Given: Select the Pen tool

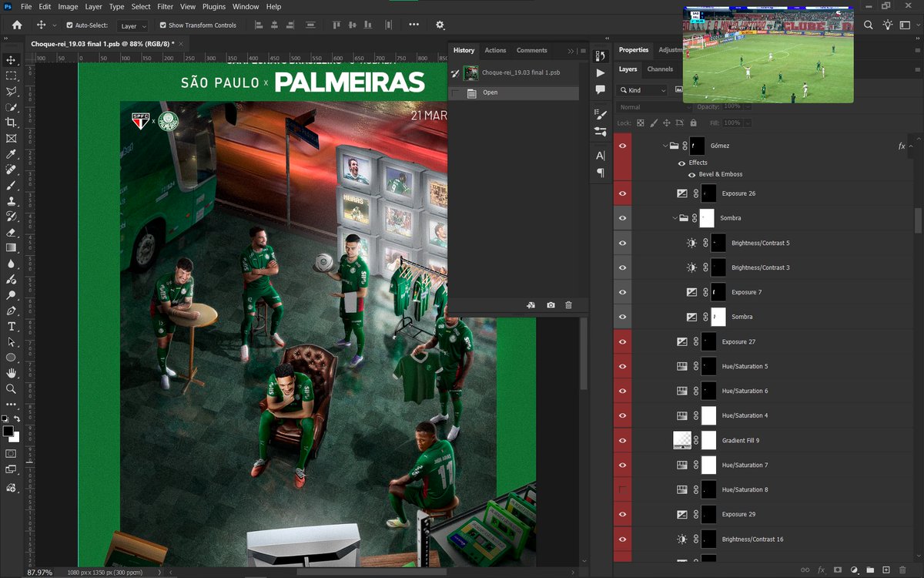Looking at the screenshot, I should coord(11,311).
